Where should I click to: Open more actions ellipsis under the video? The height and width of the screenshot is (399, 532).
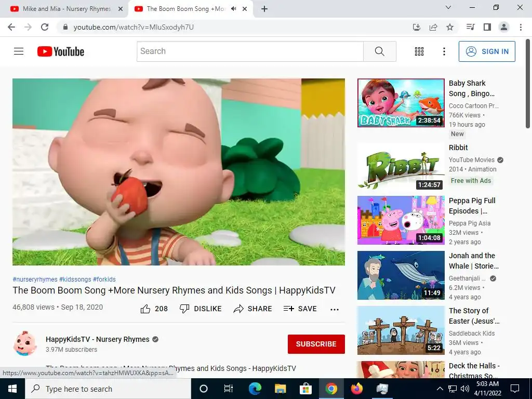point(335,309)
